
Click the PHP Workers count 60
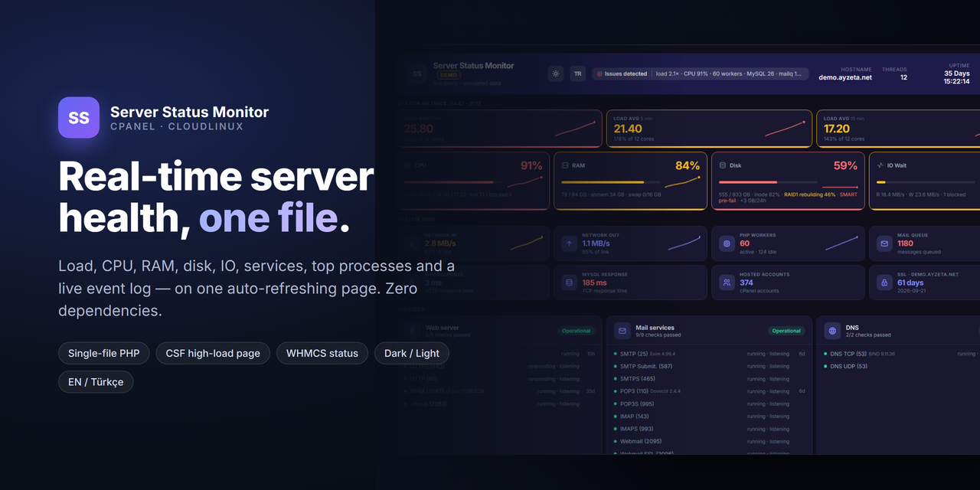point(744,243)
